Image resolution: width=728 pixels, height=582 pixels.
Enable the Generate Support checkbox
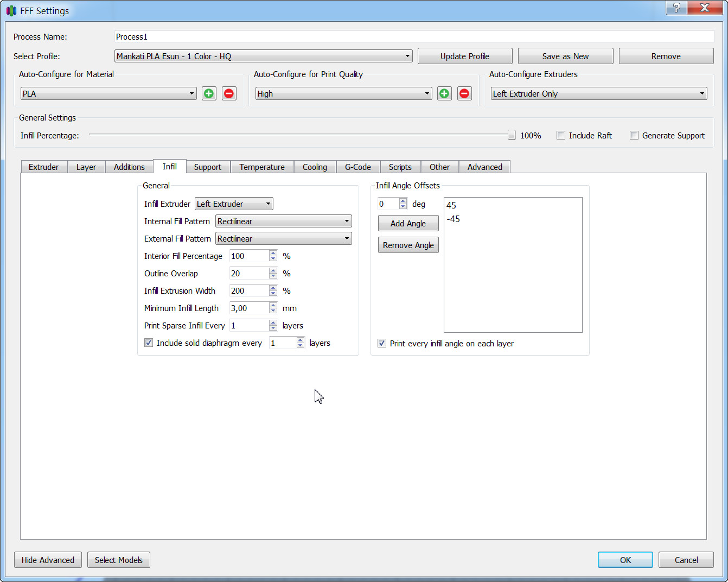(634, 135)
